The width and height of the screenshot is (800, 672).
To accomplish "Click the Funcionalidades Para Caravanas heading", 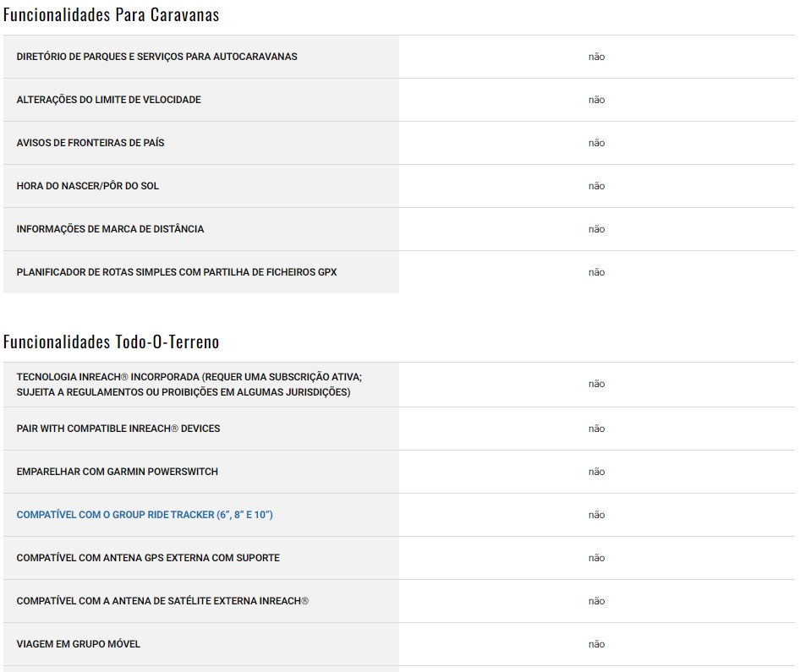I will pos(111,14).
